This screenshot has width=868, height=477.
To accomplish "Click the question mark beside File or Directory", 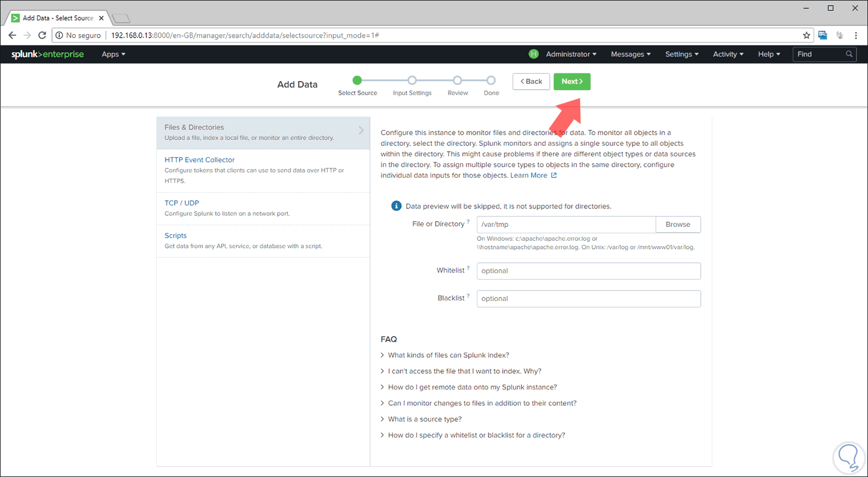I will pyautogui.click(x=468, y=221).
